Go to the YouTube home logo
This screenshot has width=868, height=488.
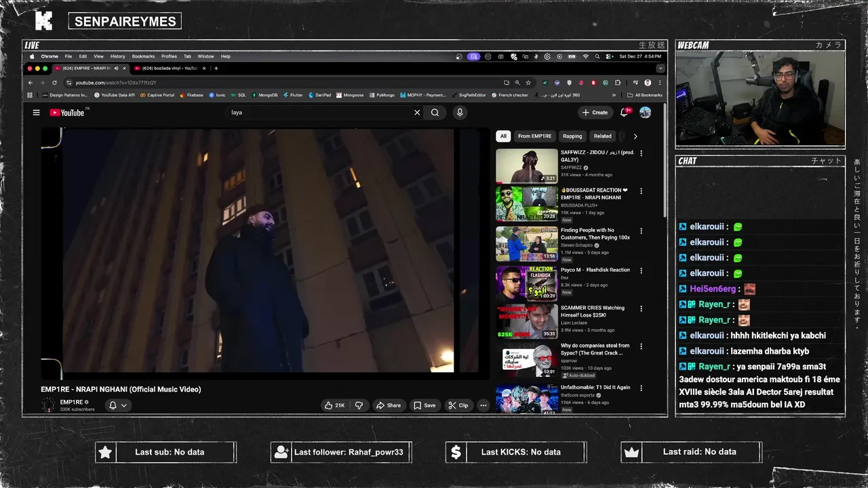[68, 113]
